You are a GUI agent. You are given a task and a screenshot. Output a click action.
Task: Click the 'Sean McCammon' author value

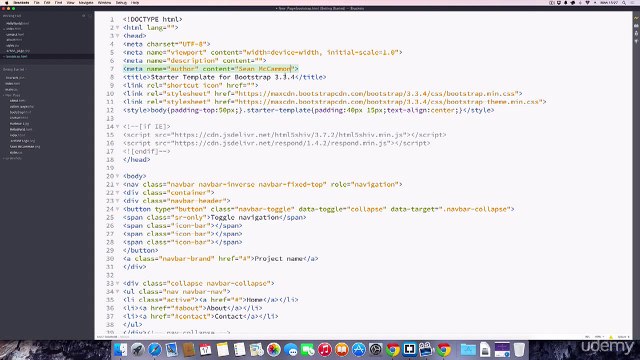(264, 69)
